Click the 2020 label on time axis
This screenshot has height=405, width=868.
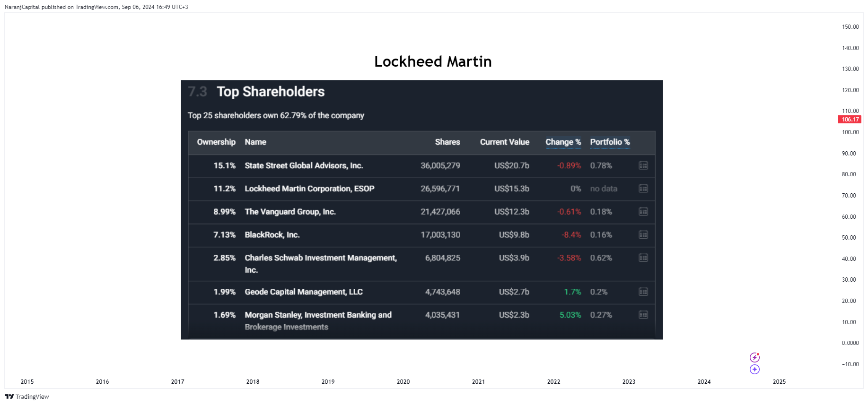point(403,382)
